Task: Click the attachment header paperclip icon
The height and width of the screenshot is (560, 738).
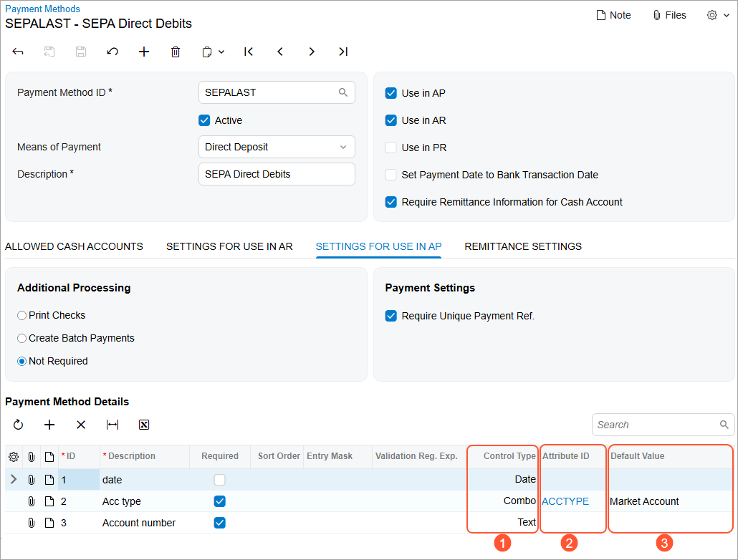Action: coord(31,456)
